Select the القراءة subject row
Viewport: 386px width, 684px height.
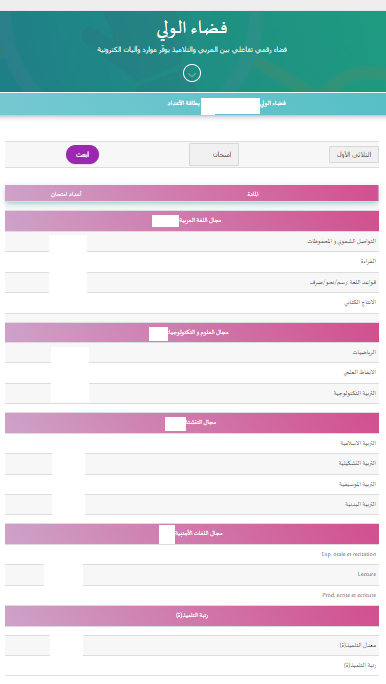[192, 262]
